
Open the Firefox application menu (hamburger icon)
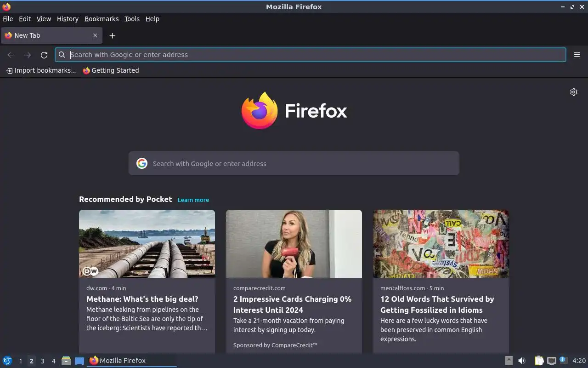[577, 55]
